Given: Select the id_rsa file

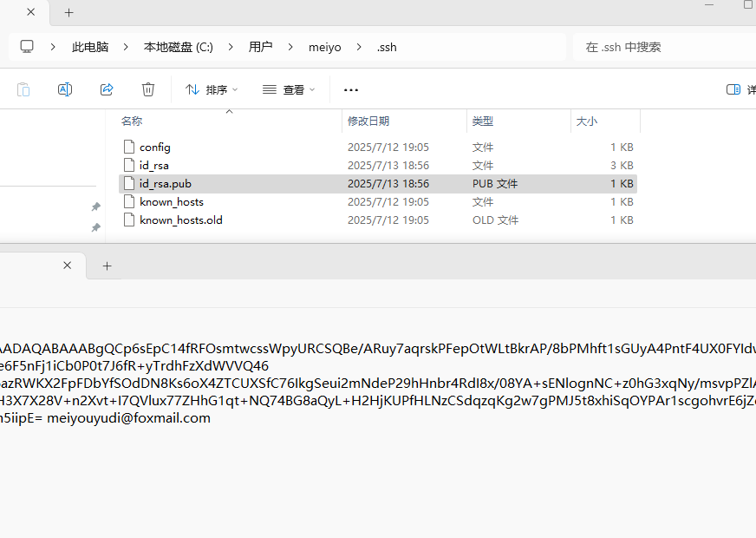Looking at the screenshot, I should 378,166.
